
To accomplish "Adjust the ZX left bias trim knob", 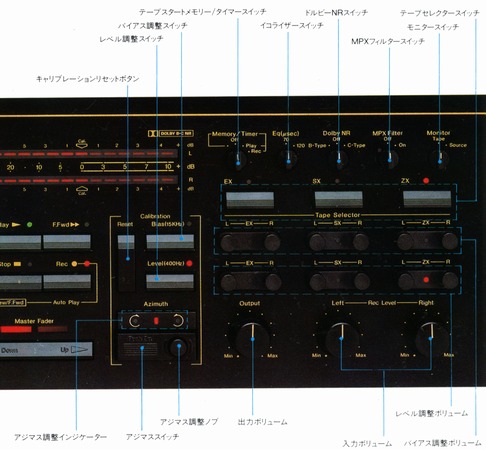I will pyautogui.click(x=405, y=241).
